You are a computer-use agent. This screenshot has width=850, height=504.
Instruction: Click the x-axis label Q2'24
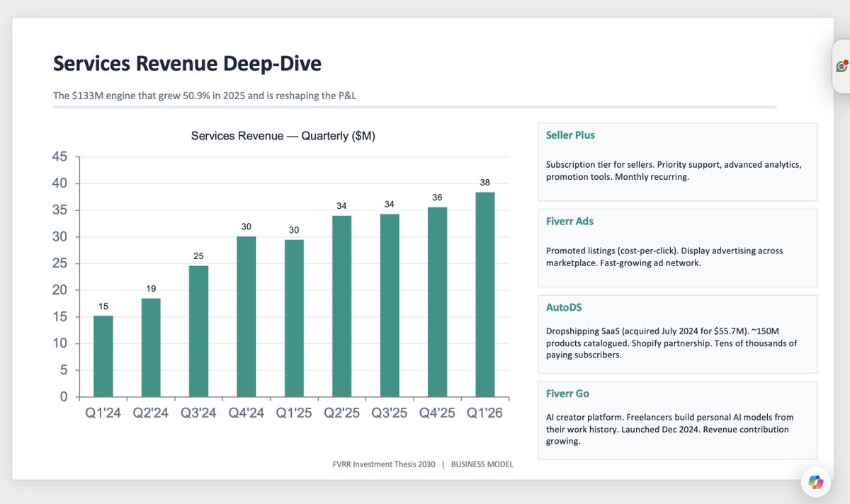coord(151,413)
